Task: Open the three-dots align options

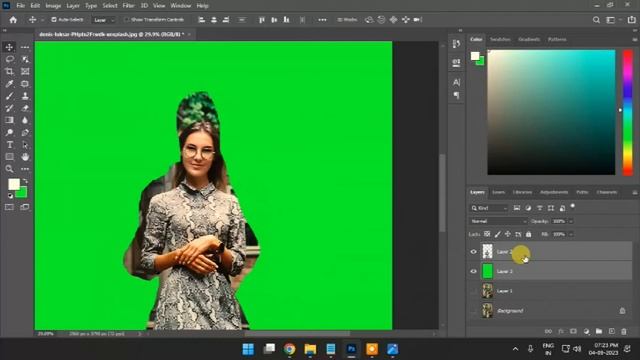Action: pyautogui.click(x=322, y=20)
